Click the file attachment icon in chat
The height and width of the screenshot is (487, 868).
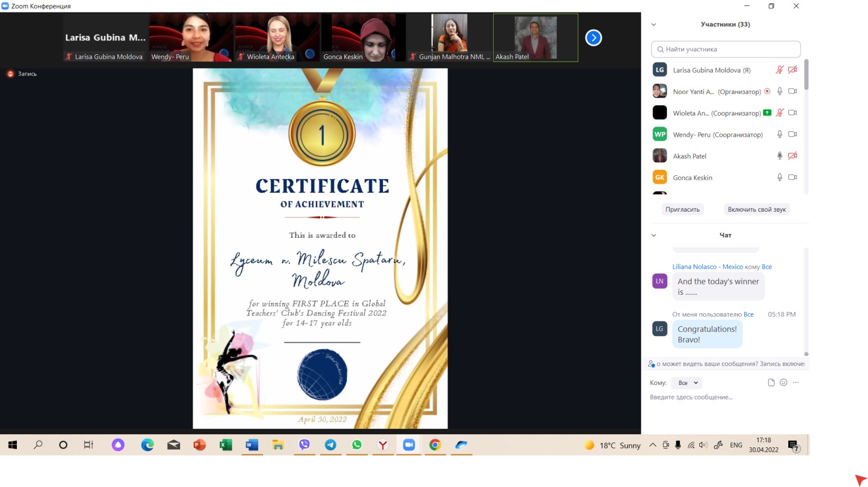coord(771,383)
